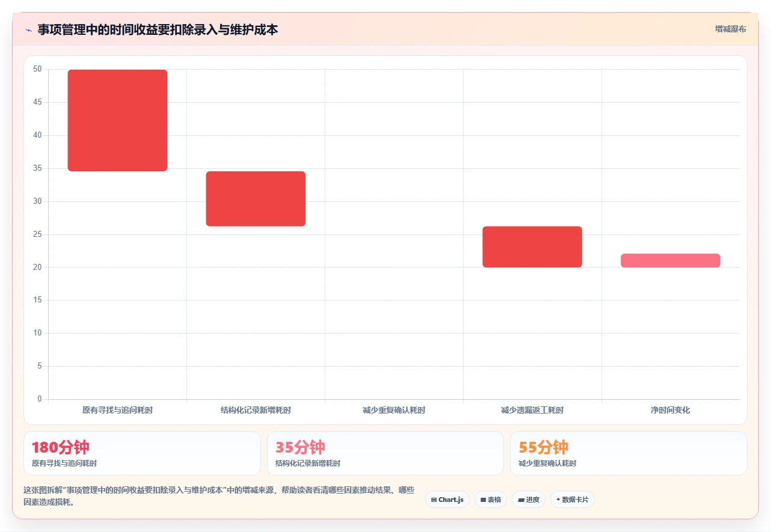Click the 减少遗漏返工耗时 waterfall bar
The width and height of the screenshot is (771, 532).
(532, 246)
